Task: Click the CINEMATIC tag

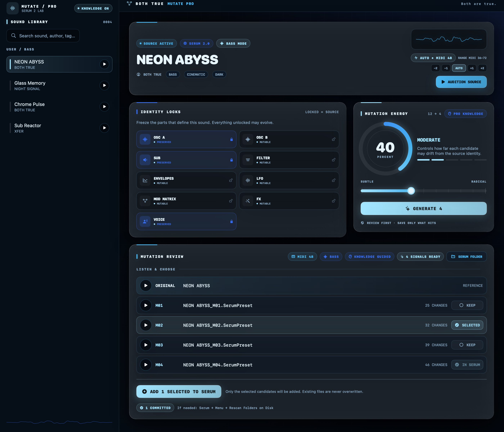Action: point(196,75)
